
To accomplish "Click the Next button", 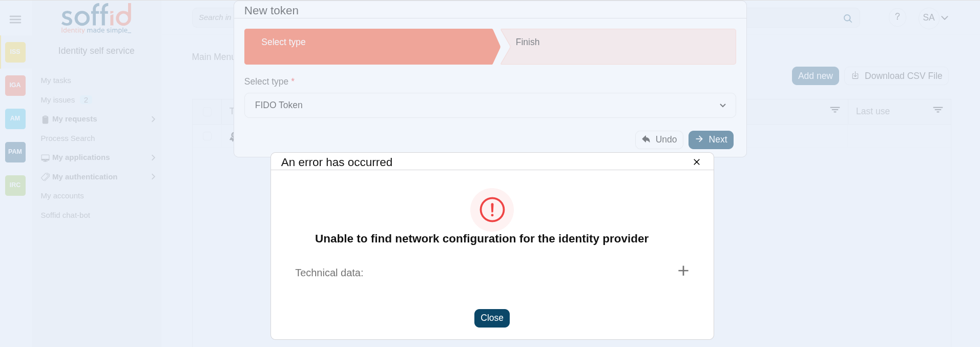I will (x=711, y=139).
